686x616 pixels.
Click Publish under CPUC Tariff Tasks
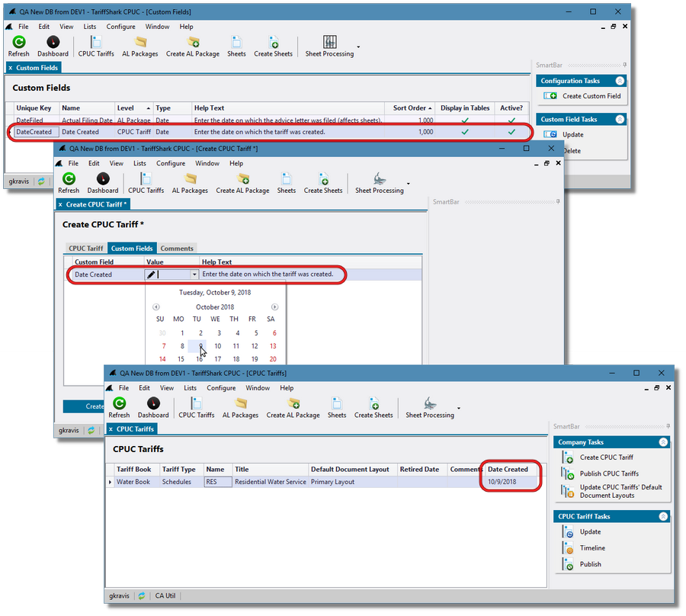pos(582,564)
